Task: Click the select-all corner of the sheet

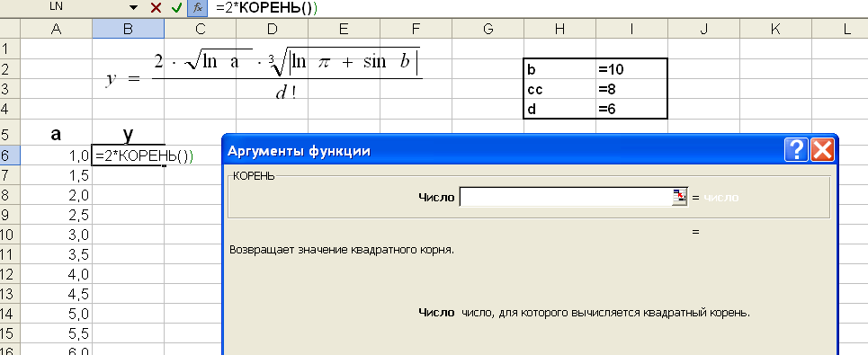Action: point(9,30)
